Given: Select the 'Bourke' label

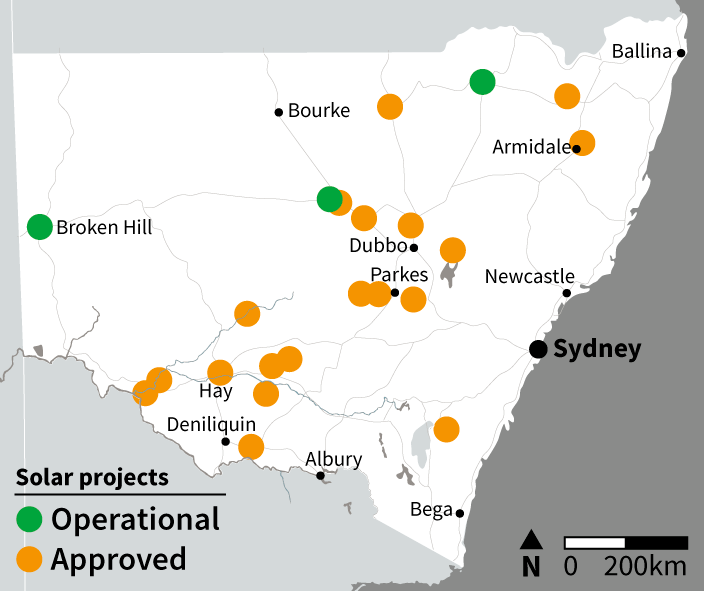Looking at the screenshot, I should [319, 110].
